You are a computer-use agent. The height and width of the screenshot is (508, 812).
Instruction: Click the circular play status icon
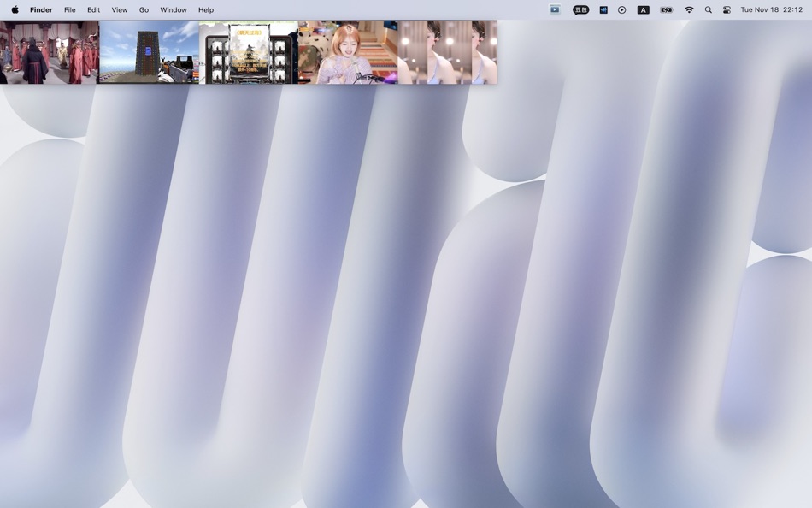click(621, 9)
